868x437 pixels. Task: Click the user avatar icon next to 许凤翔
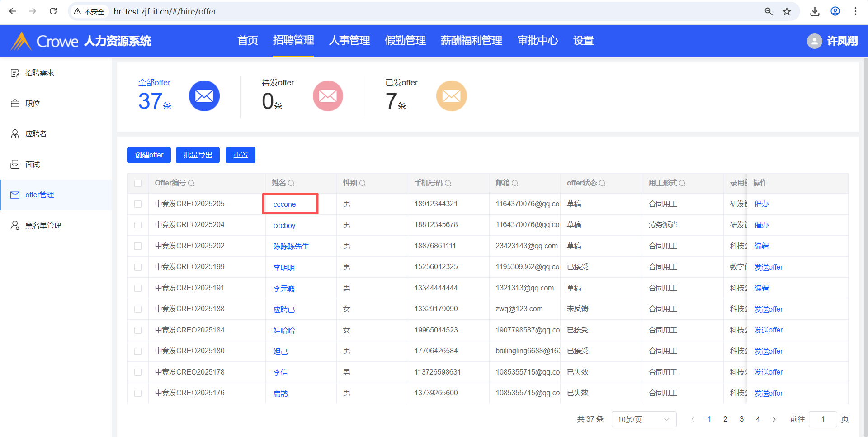tap(814, 41)
